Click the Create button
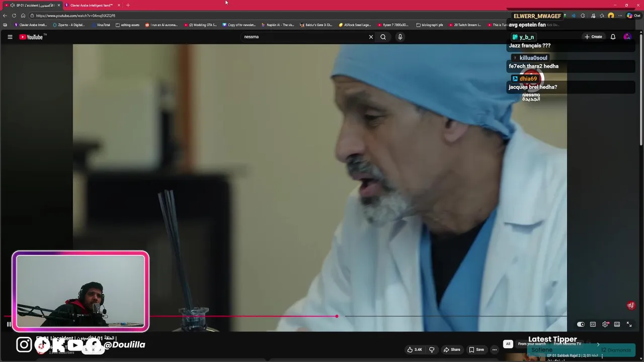The height and width of the screenshot is (362, 644). (593, 37)
